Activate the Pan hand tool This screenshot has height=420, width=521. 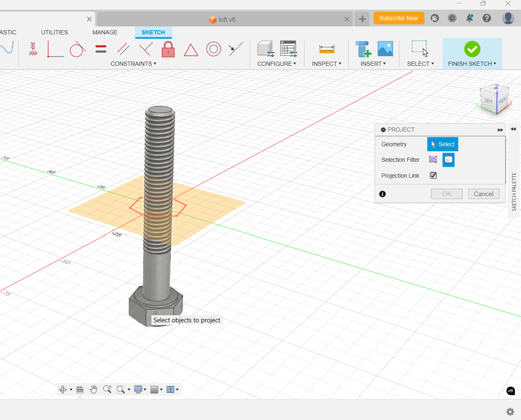pos(94,389)
